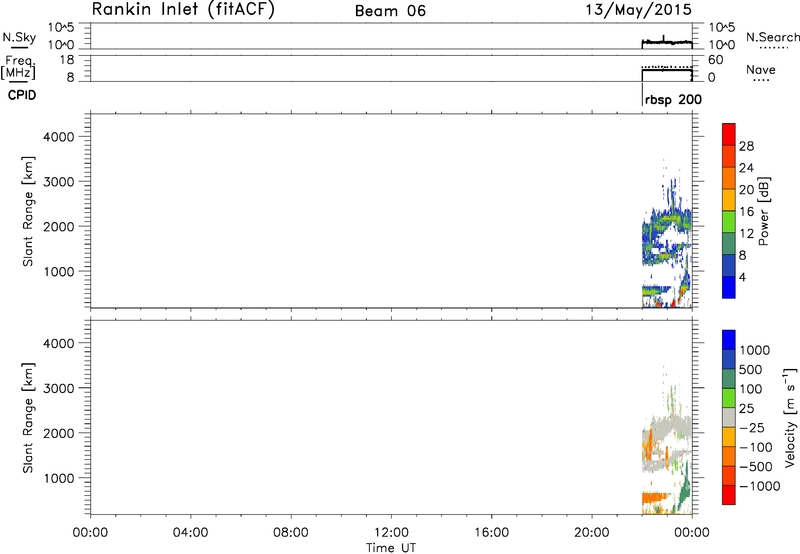Click the 'CPID' label
This screenshot has height=554, width=800.
click(22, 95)
